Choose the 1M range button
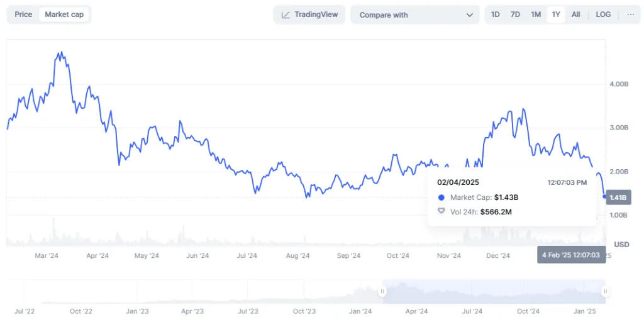The height and width of the screenshot is (322, 644). point(535,14)
